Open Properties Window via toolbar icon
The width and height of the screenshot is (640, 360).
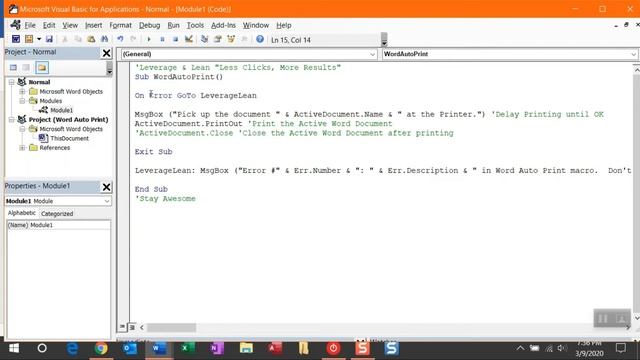tap(218, 39)
